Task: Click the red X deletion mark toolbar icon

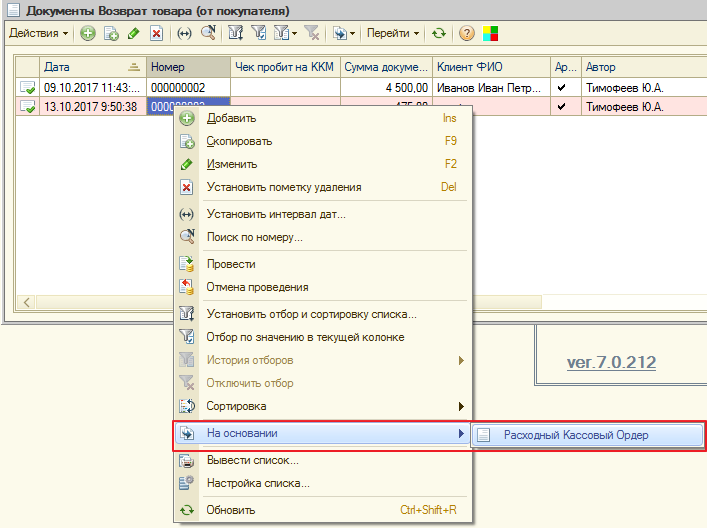Action: click(156, 33)
